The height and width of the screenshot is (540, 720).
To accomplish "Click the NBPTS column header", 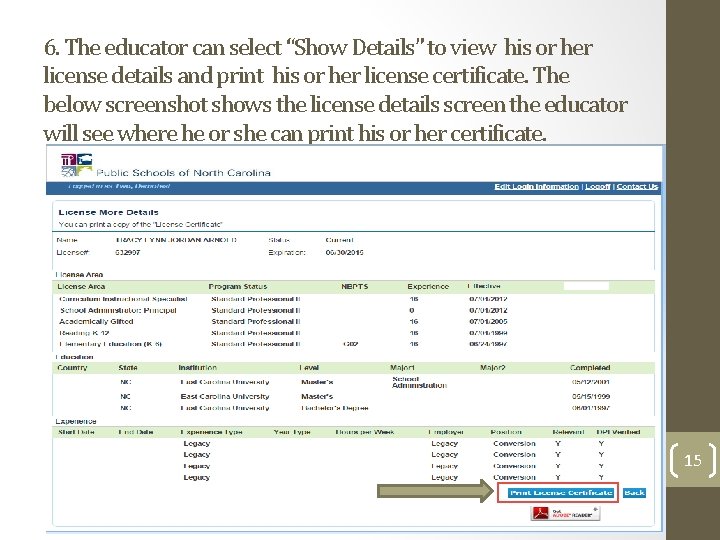I will click(x=354, y=287).
